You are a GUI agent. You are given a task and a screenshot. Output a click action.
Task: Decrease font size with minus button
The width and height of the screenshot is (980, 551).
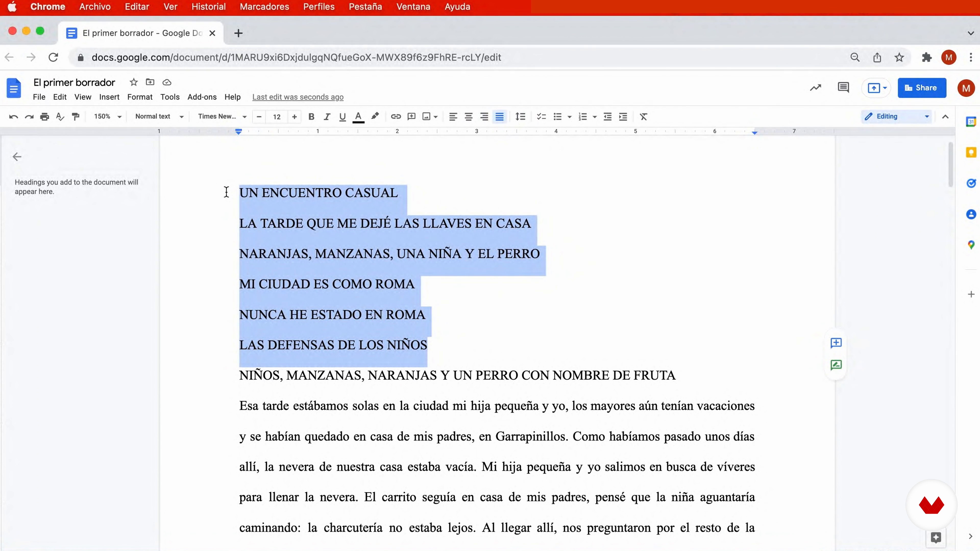(259, 117)
